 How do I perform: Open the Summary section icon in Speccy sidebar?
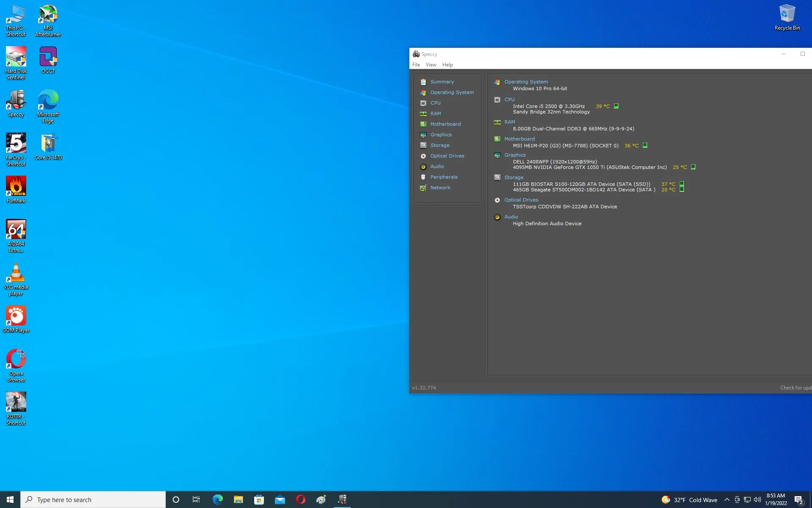click(423, 82)
